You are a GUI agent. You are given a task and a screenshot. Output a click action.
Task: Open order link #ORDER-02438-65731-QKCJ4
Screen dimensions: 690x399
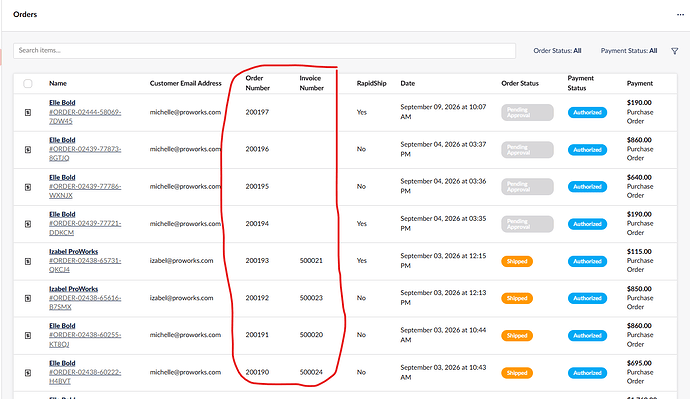(x=85, y=265)
